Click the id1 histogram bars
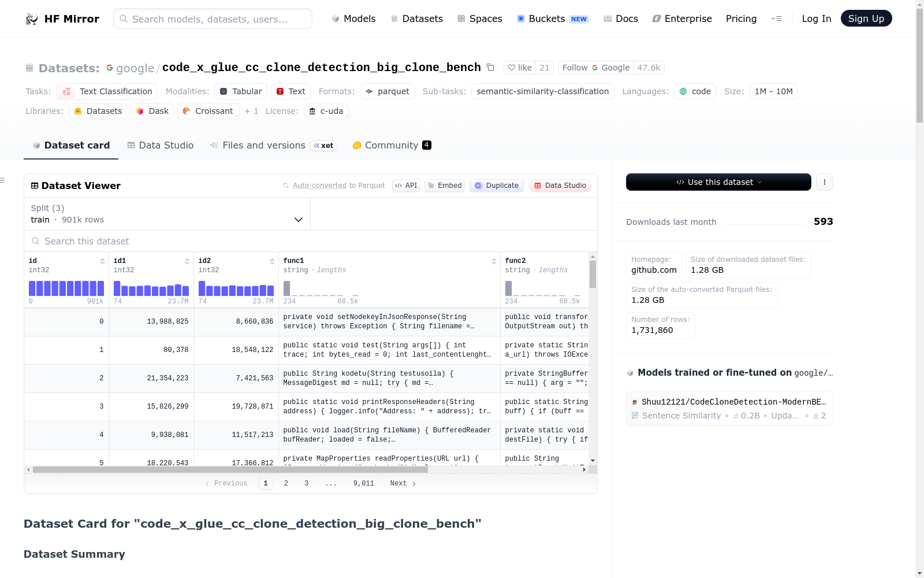Screen dimensions: 924x578 coord(151,288)
